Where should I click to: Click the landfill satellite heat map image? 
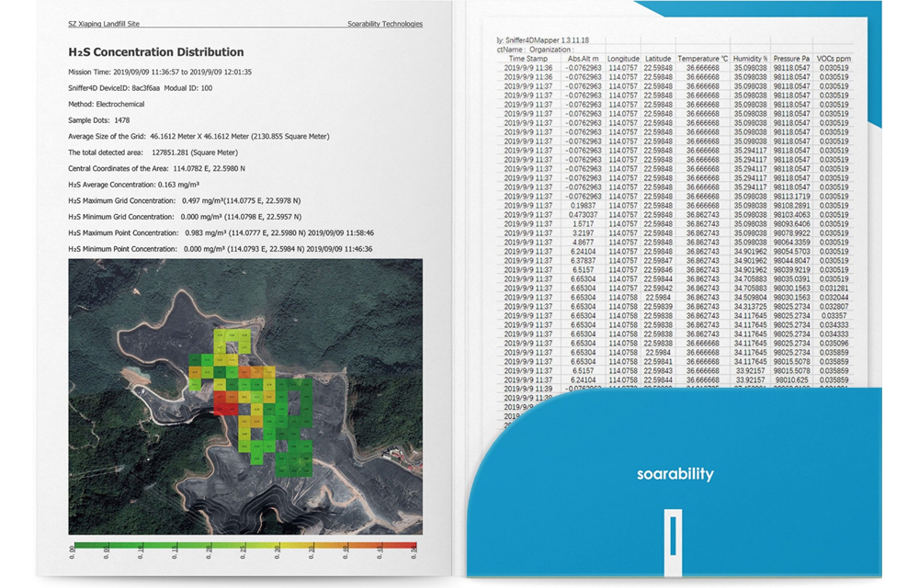[245, 397]
